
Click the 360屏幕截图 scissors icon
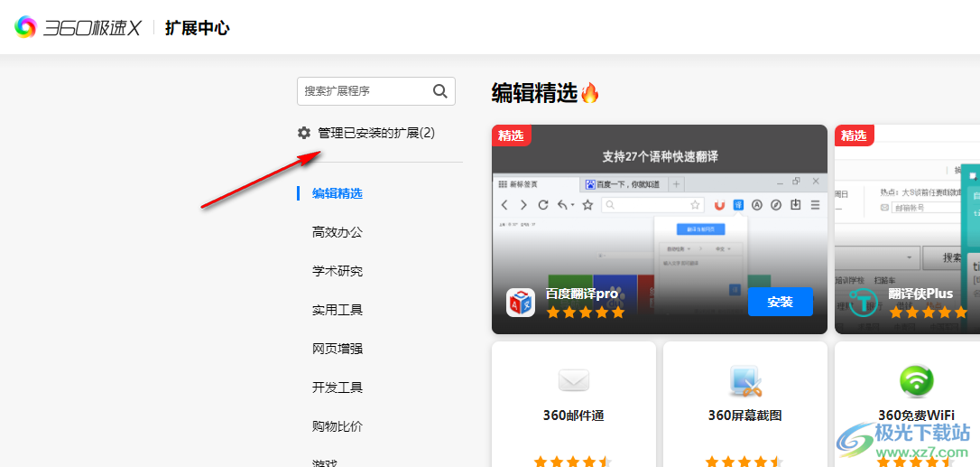745,380
